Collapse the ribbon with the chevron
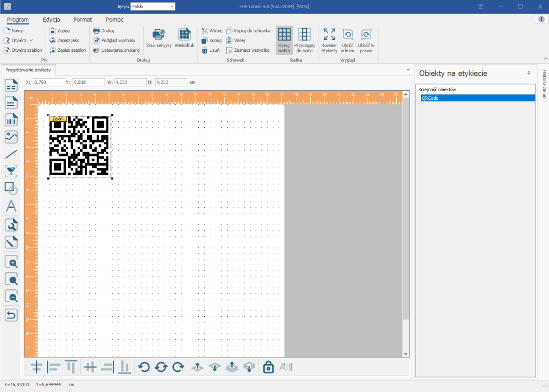This screenshot has width=549, height=392. (546, 59)
